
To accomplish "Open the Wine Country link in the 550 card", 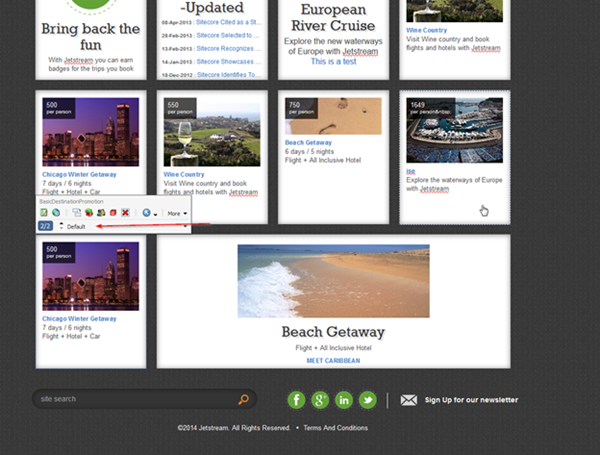I will coord(184,174).
